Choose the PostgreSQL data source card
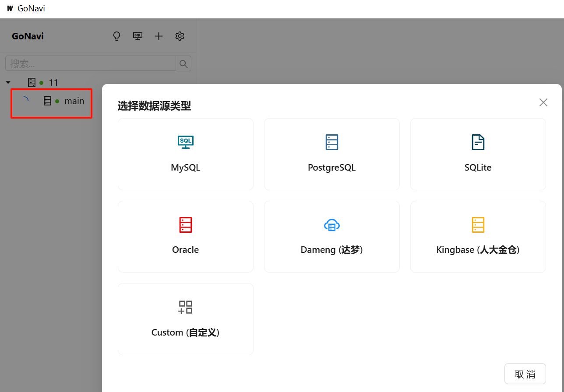Viewport: 564px width, 392px height. click(332, 154)
